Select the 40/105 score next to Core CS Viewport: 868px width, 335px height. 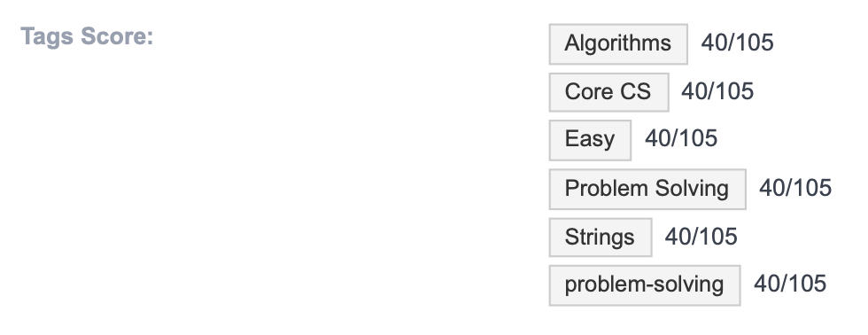717,91
